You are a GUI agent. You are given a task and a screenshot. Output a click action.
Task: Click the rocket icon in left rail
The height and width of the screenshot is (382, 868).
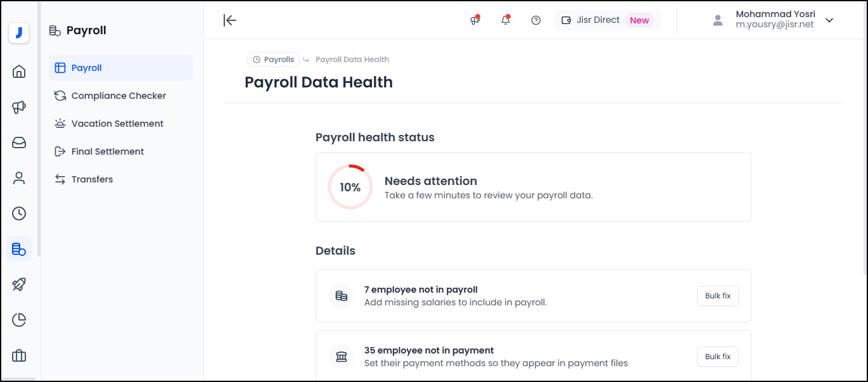[19, 284]
